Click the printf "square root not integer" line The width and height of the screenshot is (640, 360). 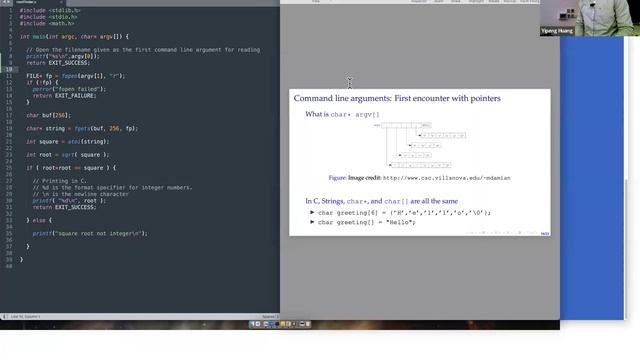(x=90, y=233)
